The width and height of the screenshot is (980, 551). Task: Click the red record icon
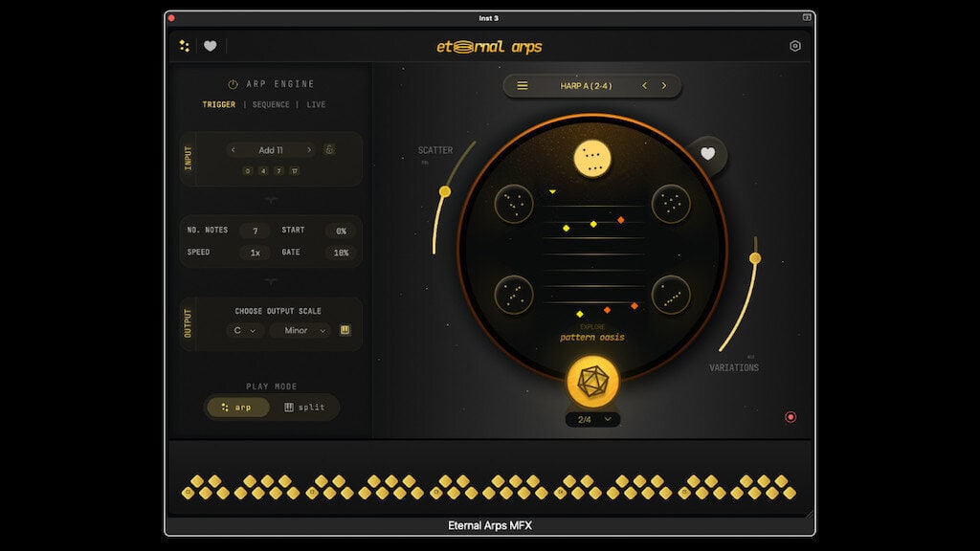[791, 417]
